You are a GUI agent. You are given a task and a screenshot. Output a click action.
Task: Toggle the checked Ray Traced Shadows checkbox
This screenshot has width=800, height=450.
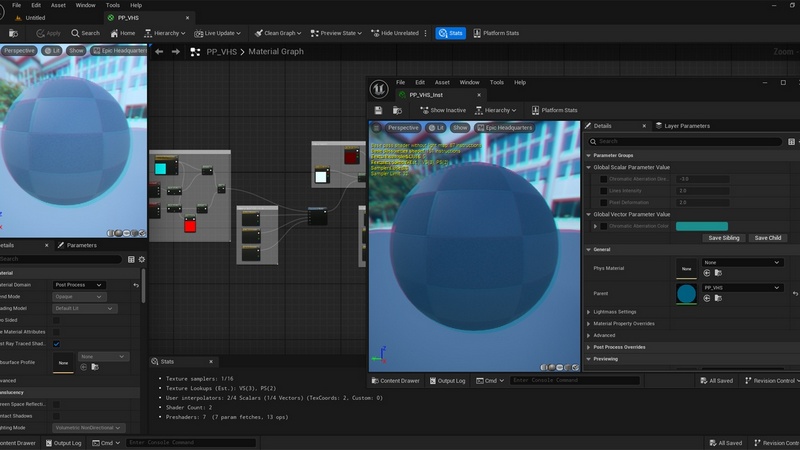point(56,344)
